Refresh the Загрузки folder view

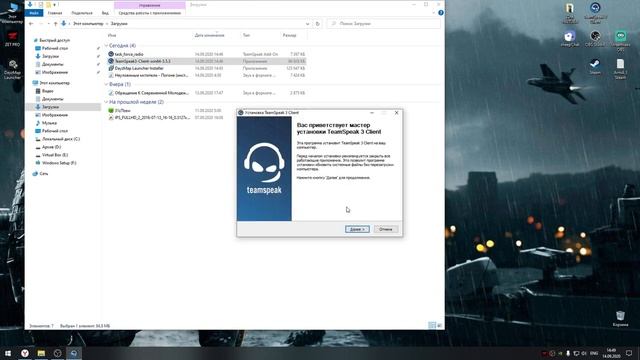[x=318, y=24]
